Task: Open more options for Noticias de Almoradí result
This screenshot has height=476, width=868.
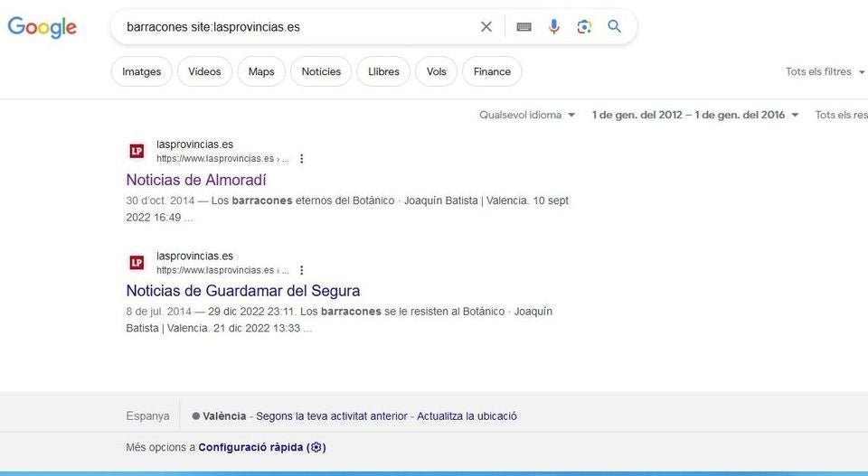Action: (302, 159)
